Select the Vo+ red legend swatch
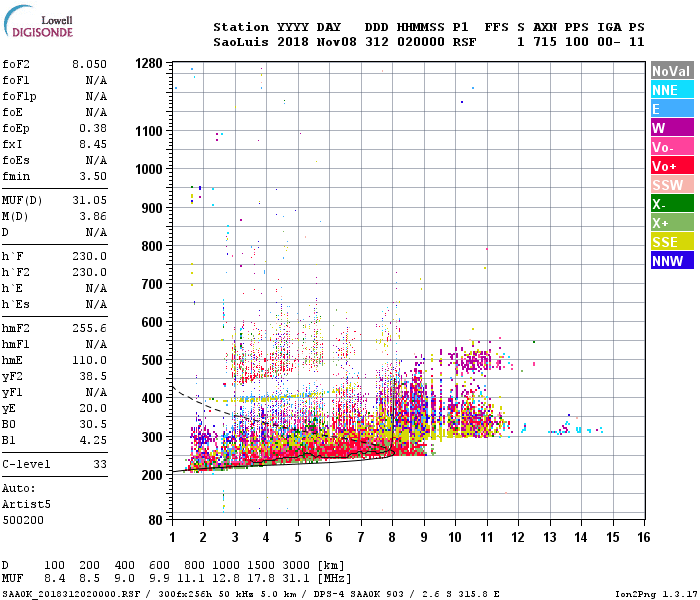Image resolution: width=700 pixels, height=600 pixels. 672,166
